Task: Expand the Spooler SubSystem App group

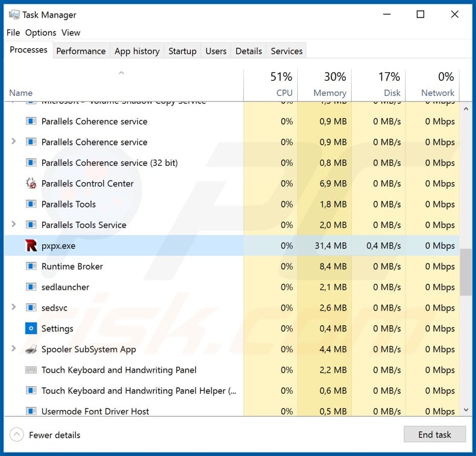Action: (x=13, y=349)
